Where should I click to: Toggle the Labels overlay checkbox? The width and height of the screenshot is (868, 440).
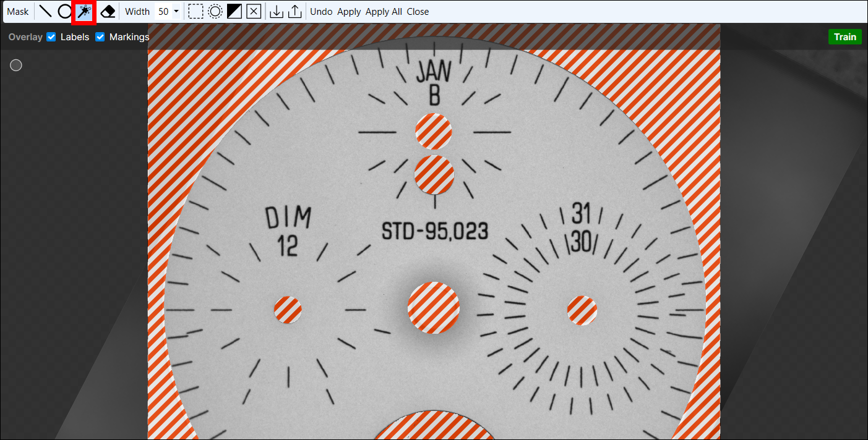pyautogui.click(x=51, y=37)
